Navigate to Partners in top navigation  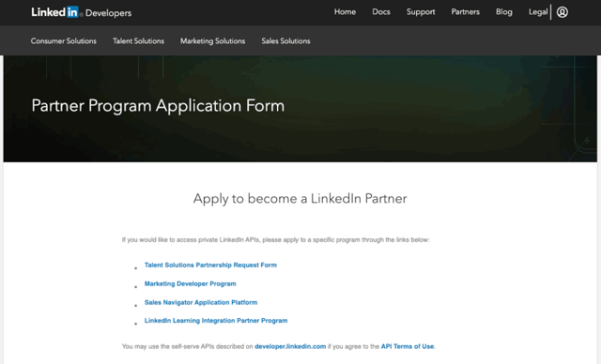point(466,12)
